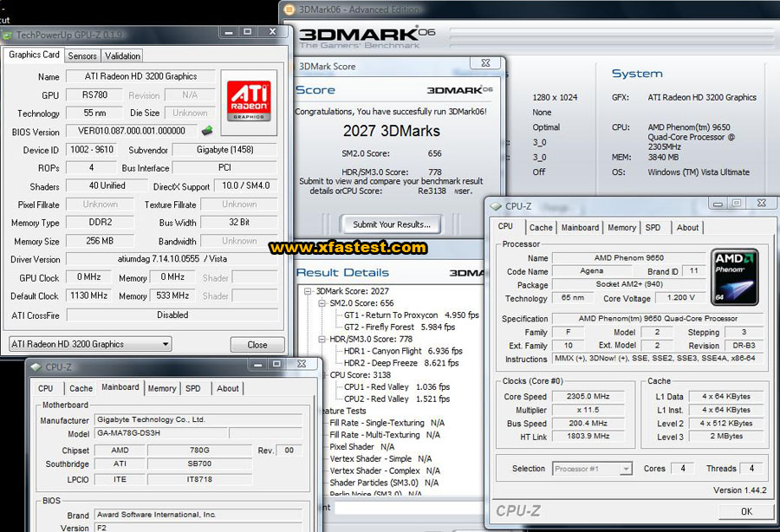
Task: Select the Graphics Card tab in GPU-Z
Action: 34,55
